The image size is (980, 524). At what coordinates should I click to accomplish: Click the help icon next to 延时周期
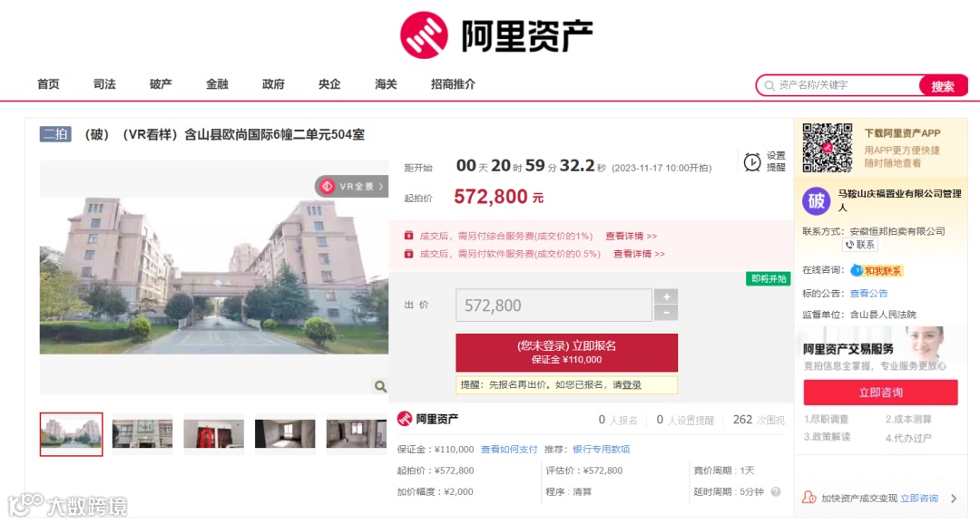[776, 491]
